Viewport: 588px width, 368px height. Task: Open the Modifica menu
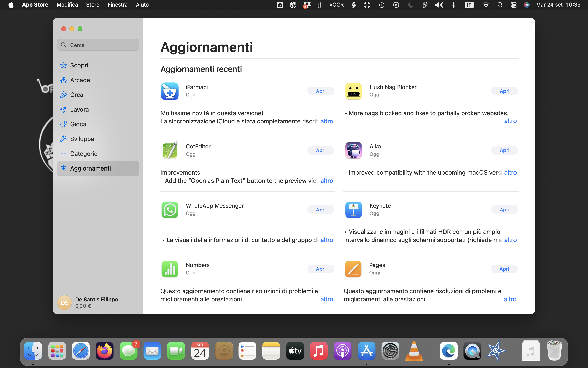coord(67,5)
